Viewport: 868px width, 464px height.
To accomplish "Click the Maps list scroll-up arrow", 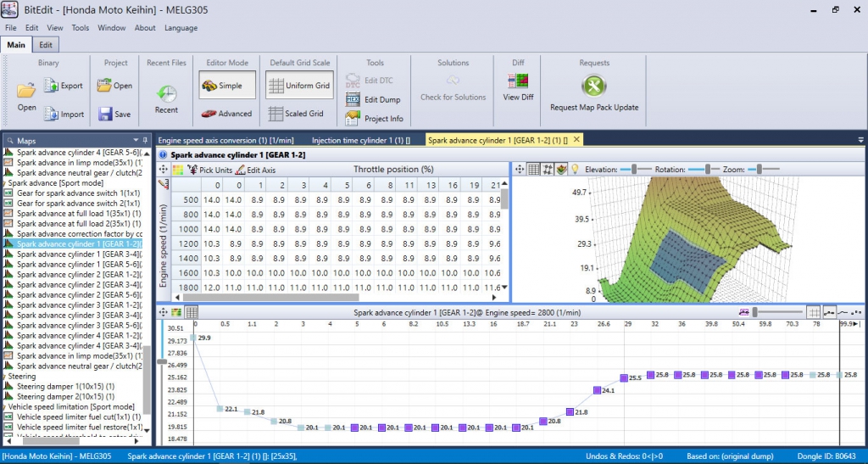I will click(147, 154).
